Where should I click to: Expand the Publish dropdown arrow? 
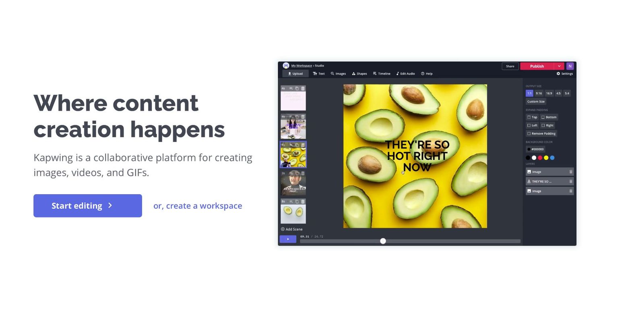[559, 66]
